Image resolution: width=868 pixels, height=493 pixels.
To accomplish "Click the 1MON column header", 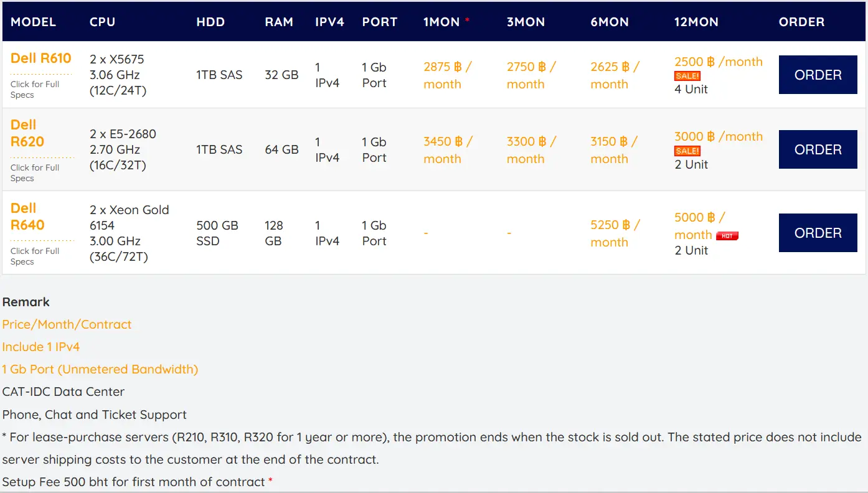I will click(x=441, y=22).
